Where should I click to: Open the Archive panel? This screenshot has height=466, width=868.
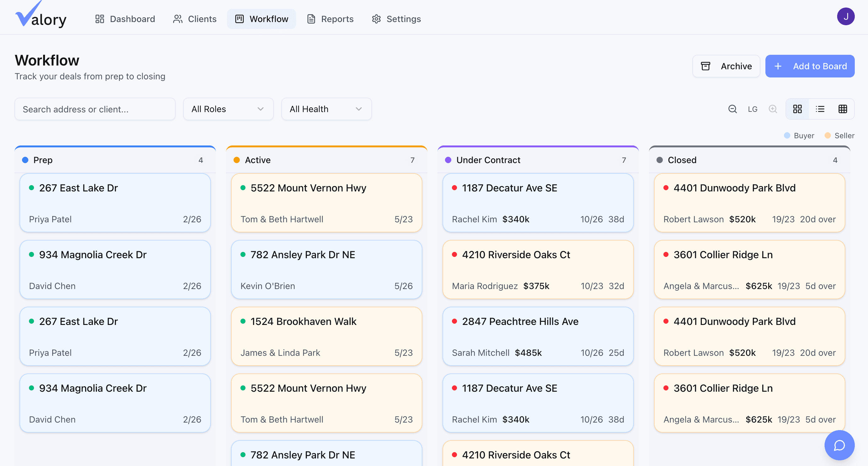[x=726, y=66]
